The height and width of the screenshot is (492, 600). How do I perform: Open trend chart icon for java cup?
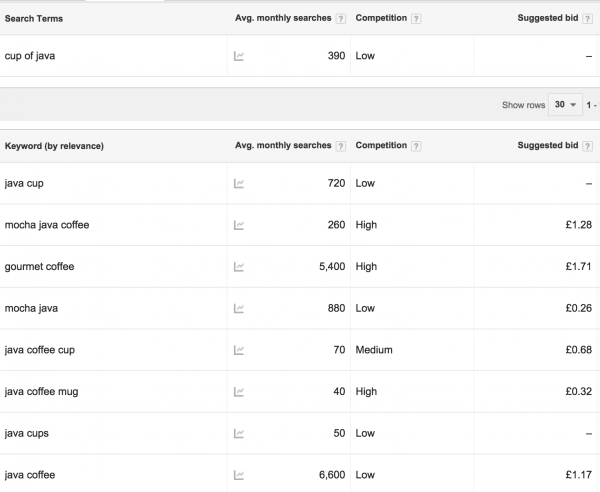(239, 184)
